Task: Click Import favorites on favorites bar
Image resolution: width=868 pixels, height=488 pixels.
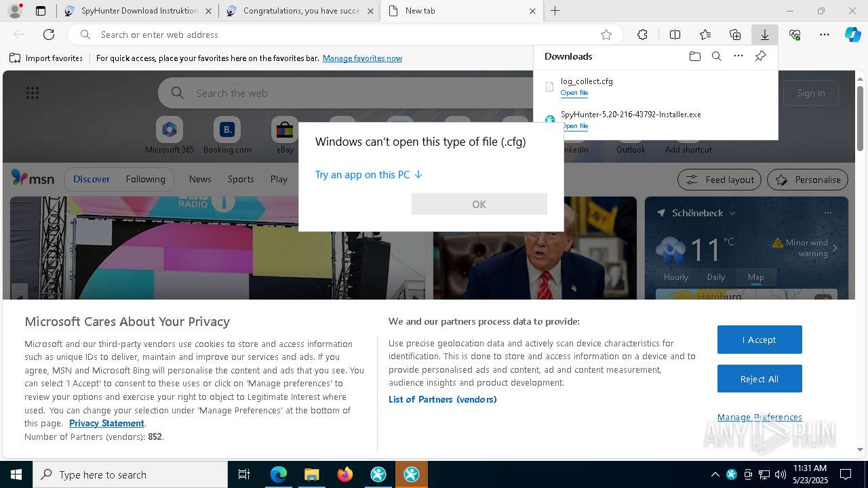Action: [x=46, y=58]
